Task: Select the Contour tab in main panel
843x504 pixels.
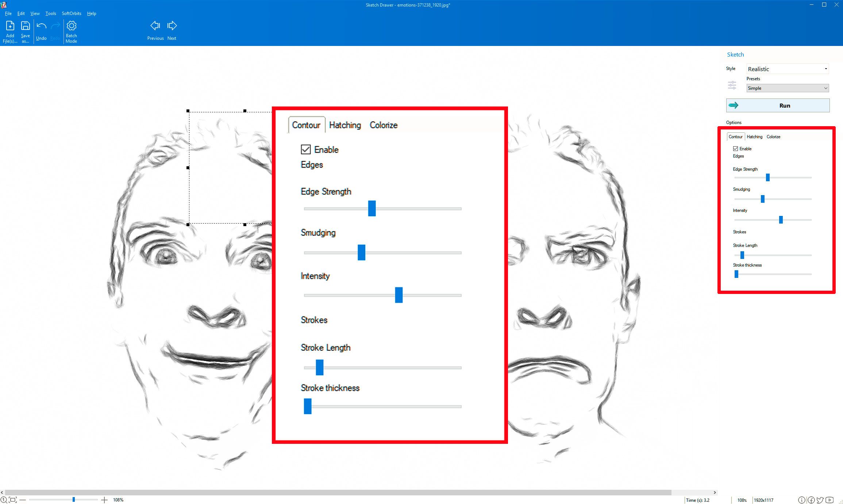Action: [305, 125]
